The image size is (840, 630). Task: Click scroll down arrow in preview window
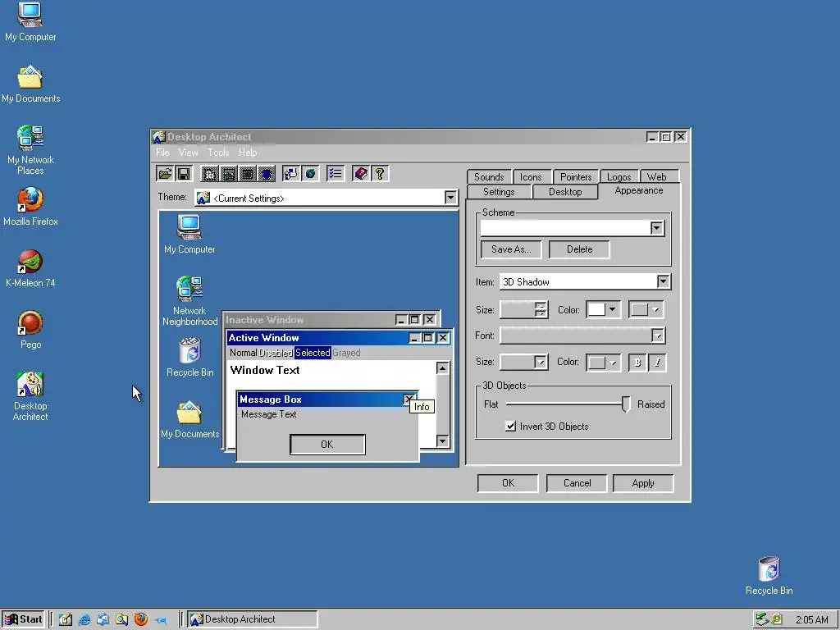[442, 441]
